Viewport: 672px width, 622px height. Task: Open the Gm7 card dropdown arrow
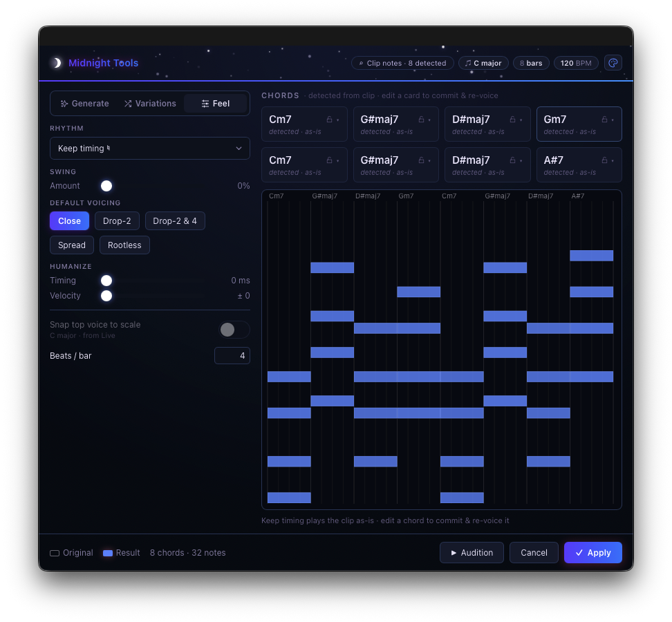613,120
